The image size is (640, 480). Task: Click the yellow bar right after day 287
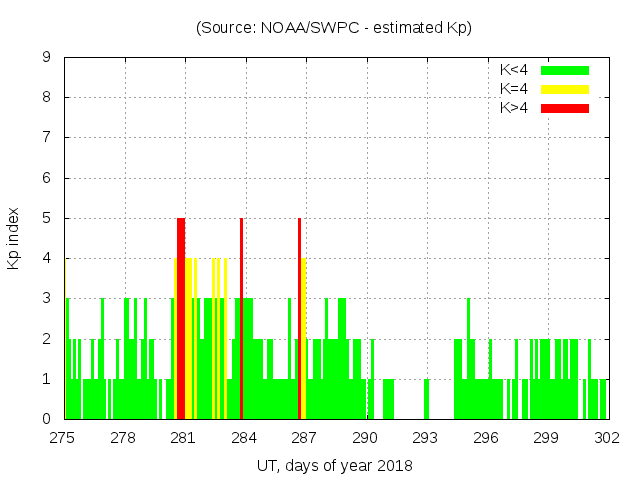click(x=304, y=338)
